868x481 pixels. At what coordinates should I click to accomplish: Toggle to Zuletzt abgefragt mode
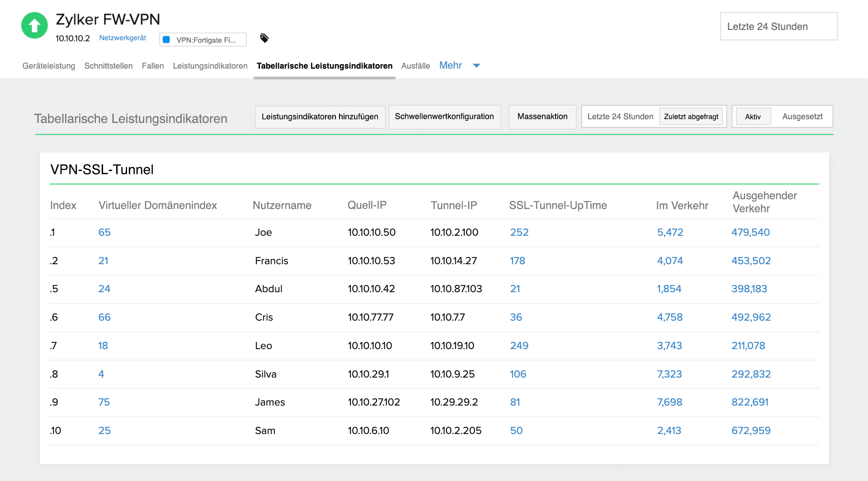coord(691,117)
